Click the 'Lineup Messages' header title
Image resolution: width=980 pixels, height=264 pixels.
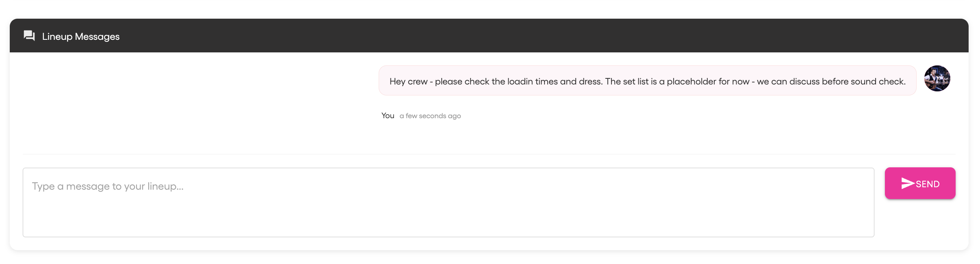(x=81, y=37)
